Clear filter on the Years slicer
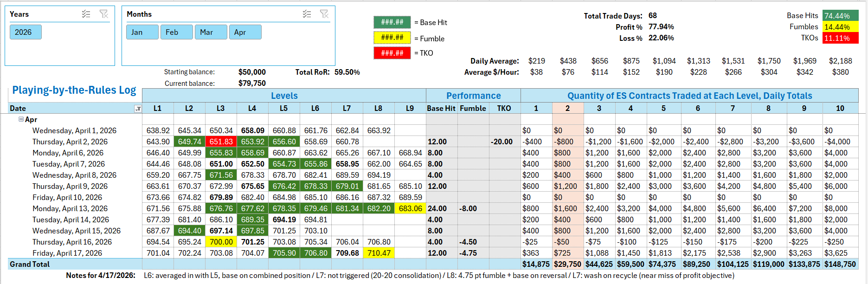The width and height of the screenshot is (868, 284). tap(104, 14)
